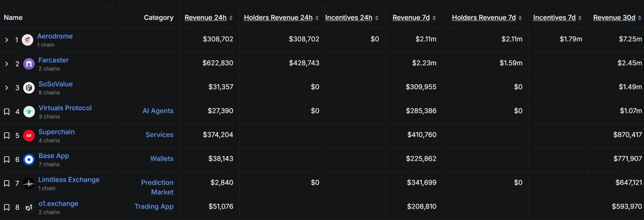
Task: Sort by Revenue 7d column
Action: click(x=414, y=18)
